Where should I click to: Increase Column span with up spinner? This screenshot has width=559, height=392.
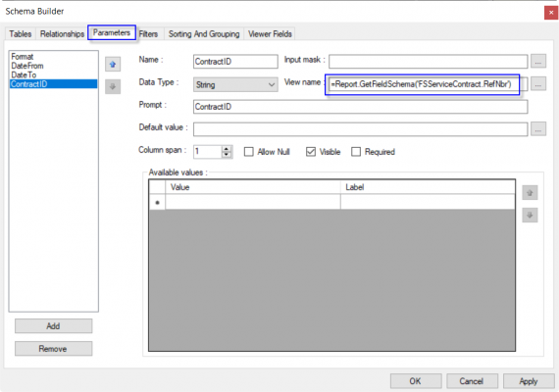[227, 149]
